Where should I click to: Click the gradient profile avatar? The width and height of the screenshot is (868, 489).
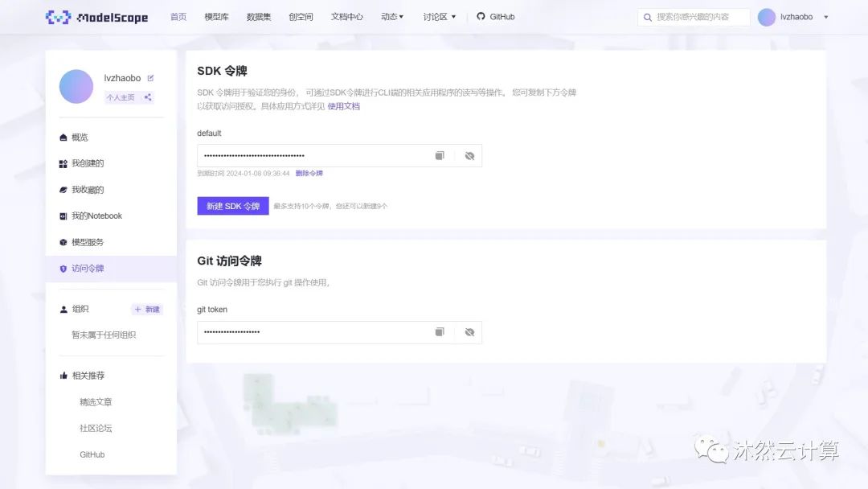click(x=76, y=86)
